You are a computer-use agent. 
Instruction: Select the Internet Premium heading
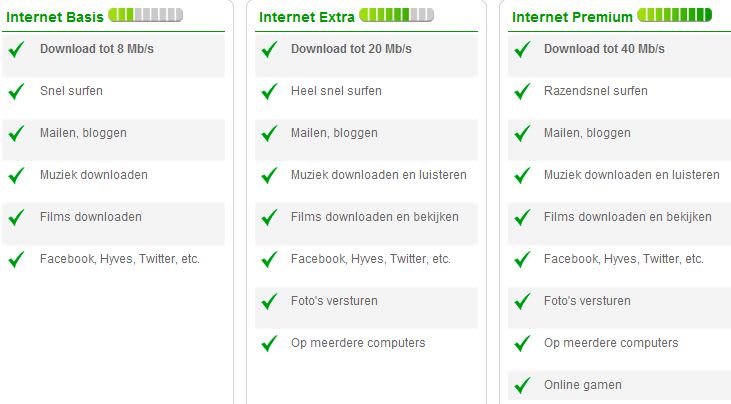click(572, 16)
